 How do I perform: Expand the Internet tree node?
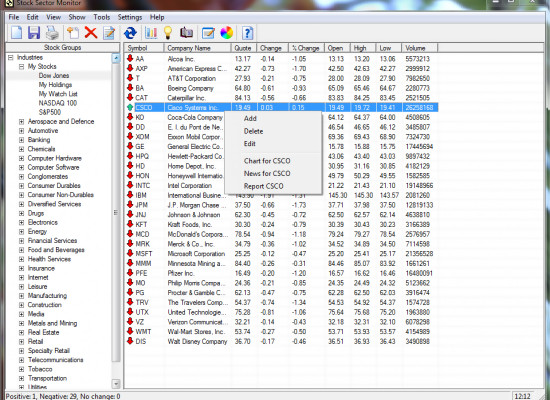coord(22,278)
